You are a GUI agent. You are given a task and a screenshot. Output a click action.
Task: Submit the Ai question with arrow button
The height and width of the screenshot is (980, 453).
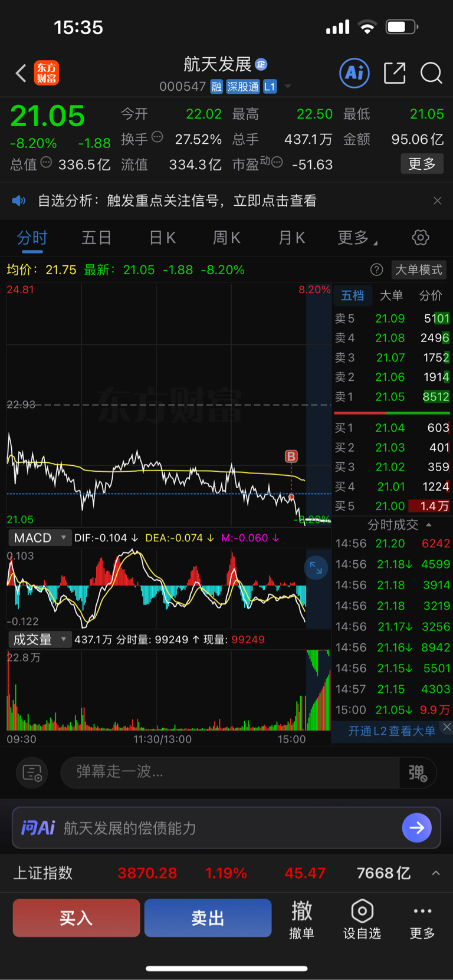[416, 828]
